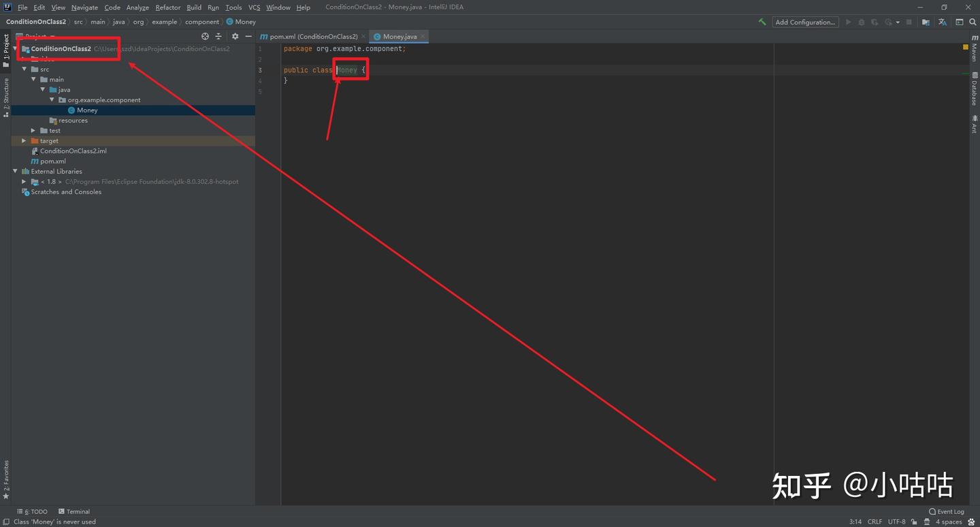The image size is (980, 527).
Task: Click the Collapse All icon in Project panel
Action: coord(218,36)
